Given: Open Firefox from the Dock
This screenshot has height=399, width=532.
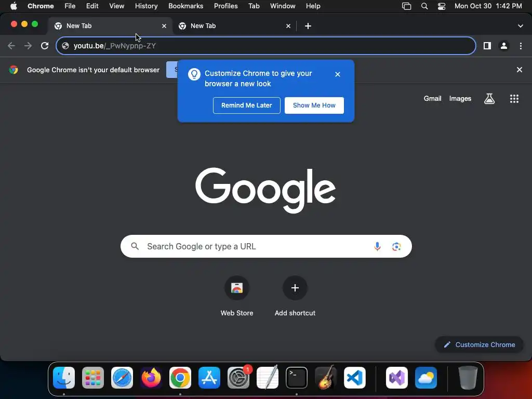Looking at the screenshot, I should 151,378.
